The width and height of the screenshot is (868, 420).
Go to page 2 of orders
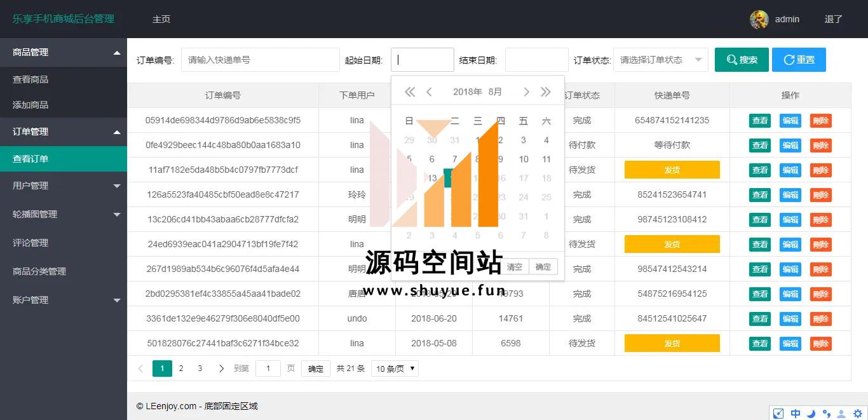tap(181, 369)
